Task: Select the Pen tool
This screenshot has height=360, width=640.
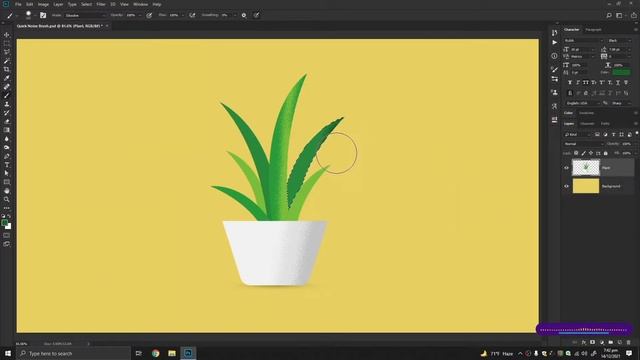Action: [x=7, y=156]
